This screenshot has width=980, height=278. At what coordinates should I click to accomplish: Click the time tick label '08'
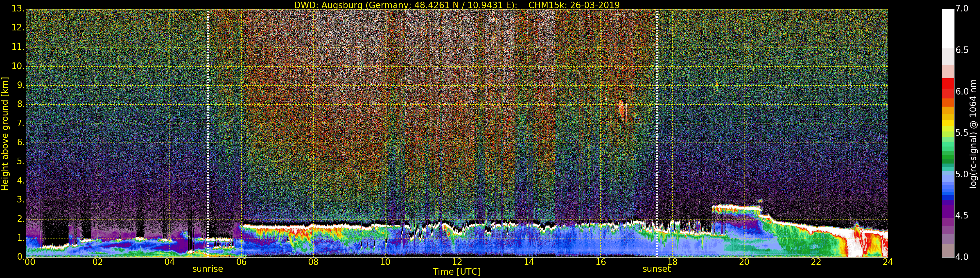313,262
